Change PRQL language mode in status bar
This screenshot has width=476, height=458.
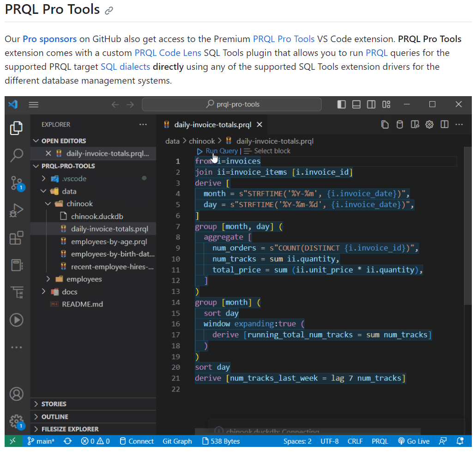[x=380, y=441]
